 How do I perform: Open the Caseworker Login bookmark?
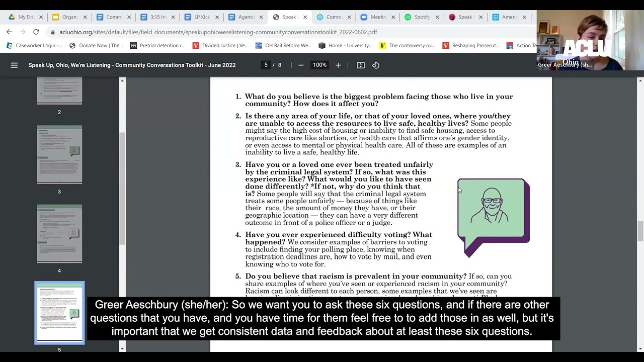pos(35,45)
